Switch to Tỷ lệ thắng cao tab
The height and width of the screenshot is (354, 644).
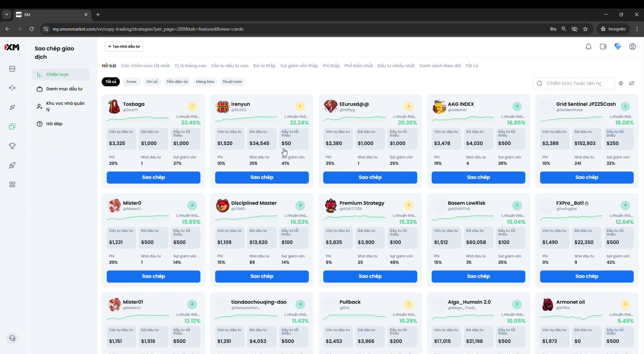point(191,66)
